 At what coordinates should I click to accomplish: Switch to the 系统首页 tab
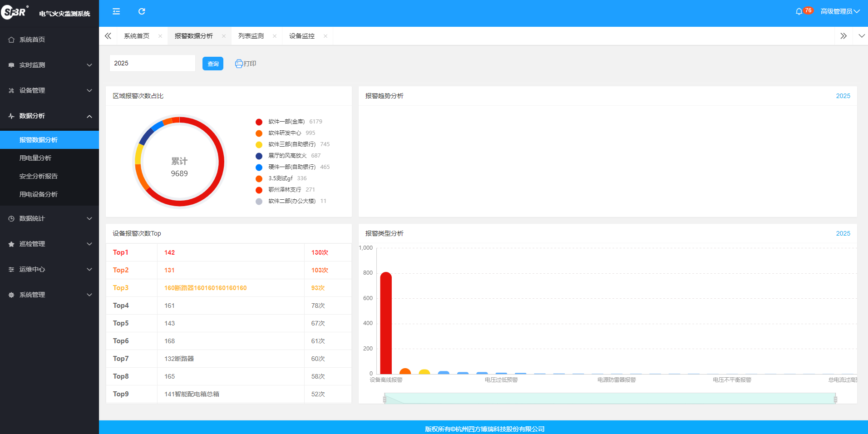(x=137, y=36)
